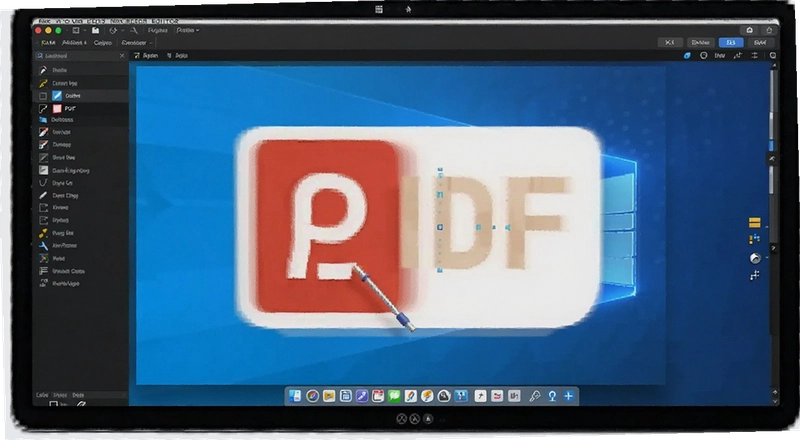Select the pencil tool at top of sidebar

[x=43, y=70]
